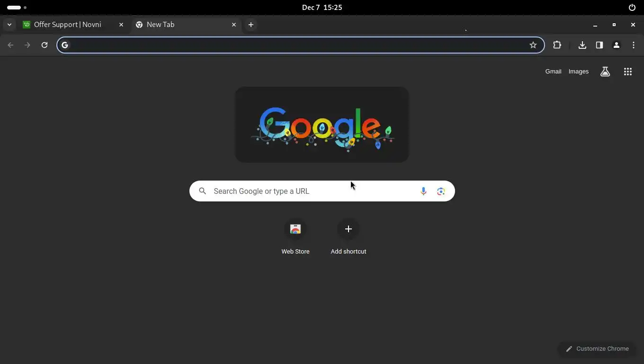Click the back navigation arrow
644x364 pixels.
10,45
